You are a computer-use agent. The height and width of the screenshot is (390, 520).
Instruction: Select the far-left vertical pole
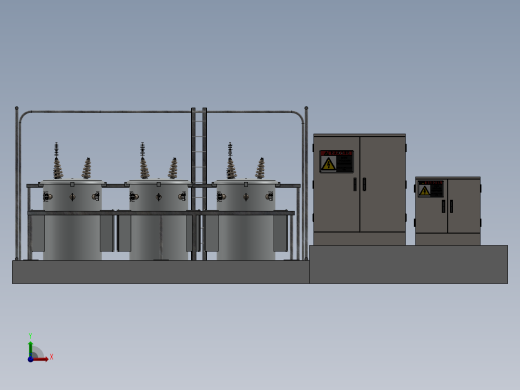point(17,183)
